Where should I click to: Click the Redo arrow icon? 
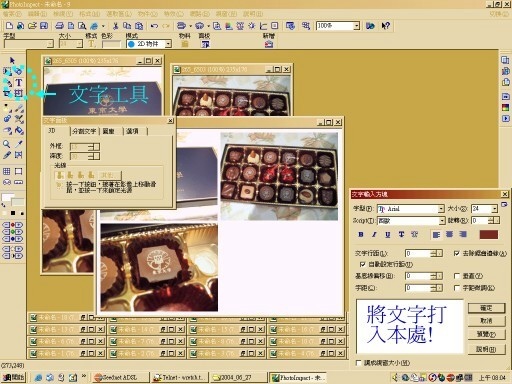click(x=166, y=26)
